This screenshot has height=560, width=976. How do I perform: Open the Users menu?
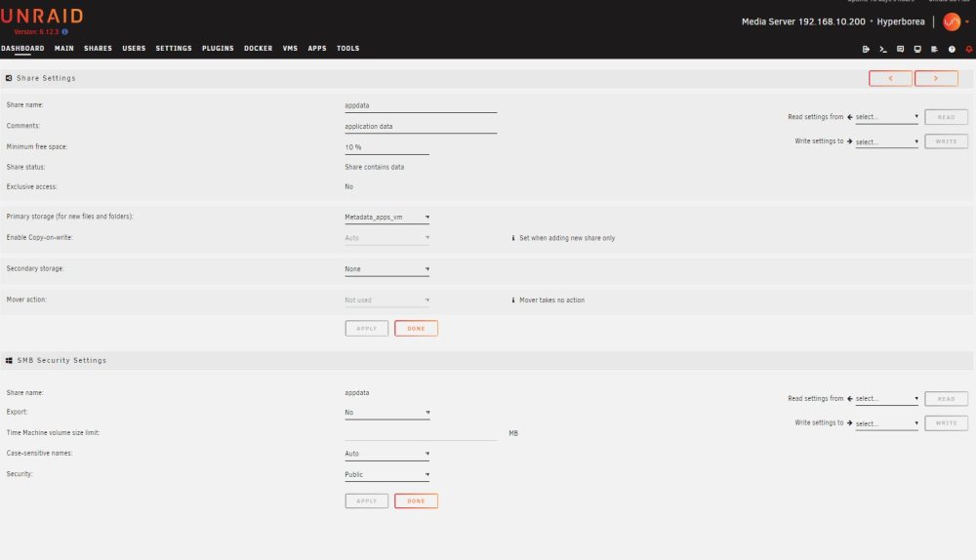(x=134, y=49)
